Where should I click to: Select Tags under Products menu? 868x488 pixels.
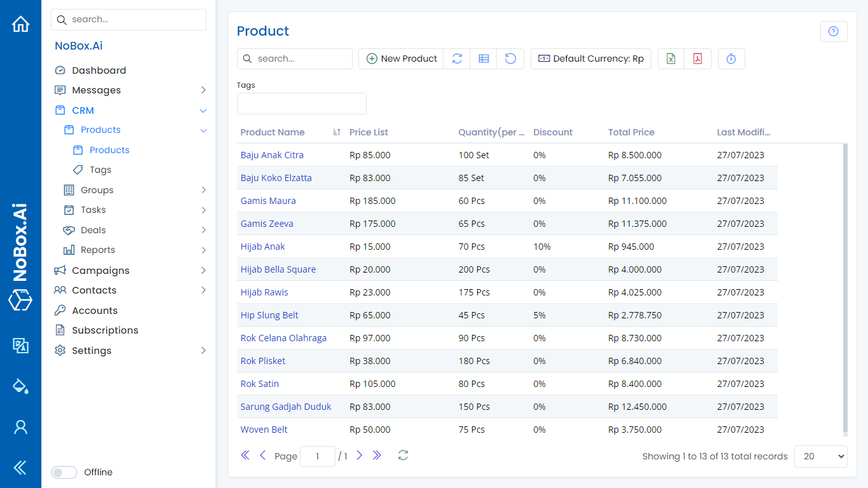(100, 170)
